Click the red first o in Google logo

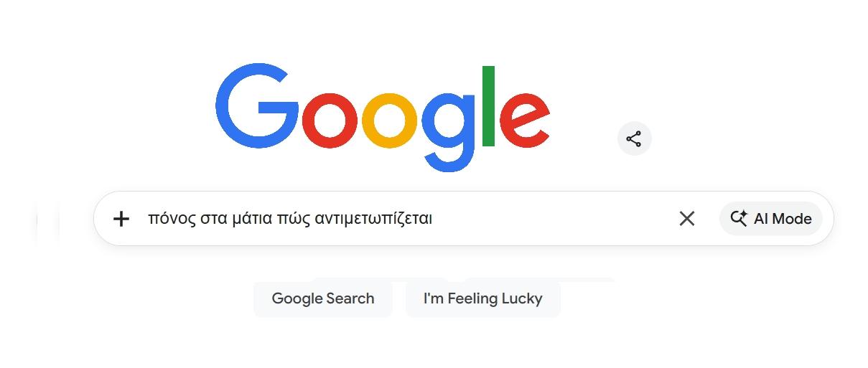click(x=330, y=120)
